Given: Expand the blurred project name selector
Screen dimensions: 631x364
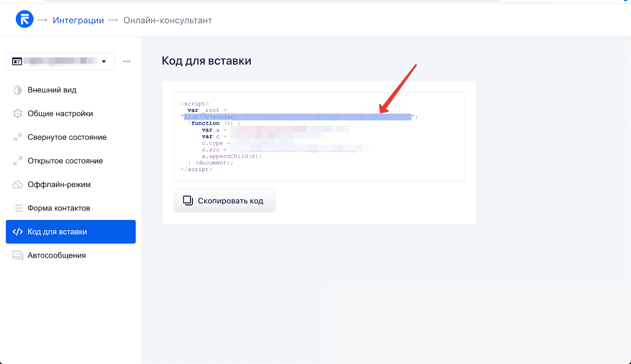Looking at the screenshot, I should click(x=60, y=61).
